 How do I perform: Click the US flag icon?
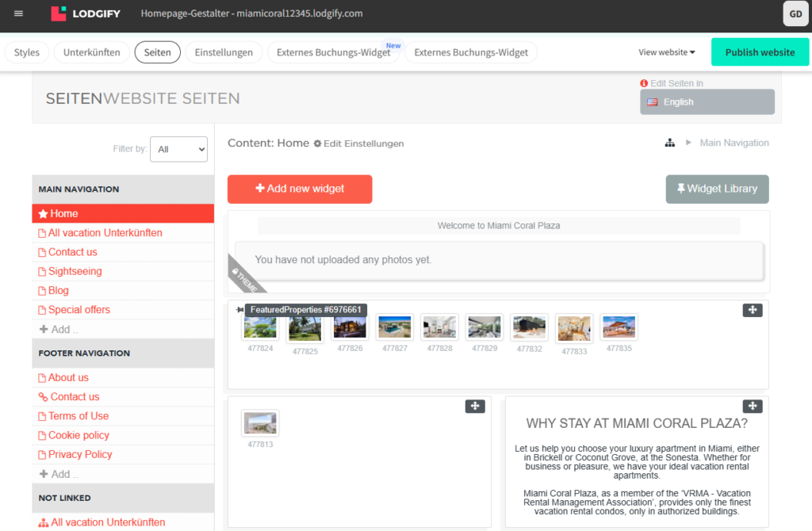653,102
